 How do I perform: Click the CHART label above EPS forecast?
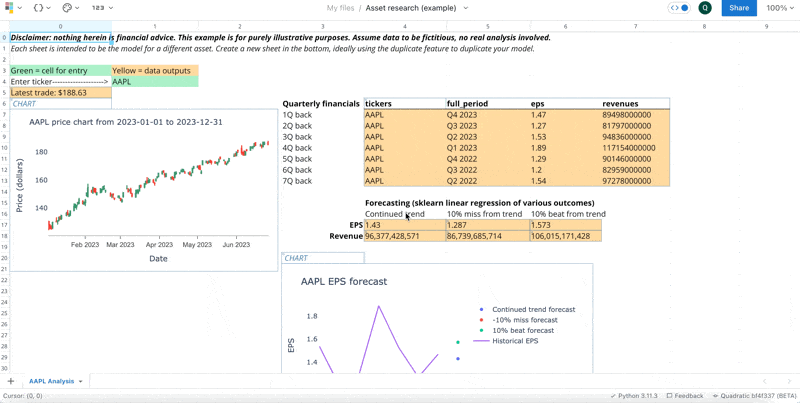[296, 258]
